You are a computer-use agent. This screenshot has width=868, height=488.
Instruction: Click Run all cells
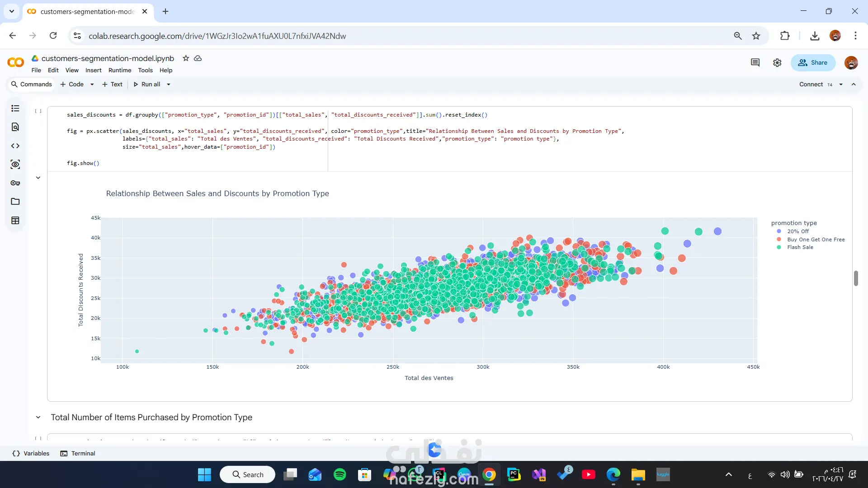coord(147,84)
